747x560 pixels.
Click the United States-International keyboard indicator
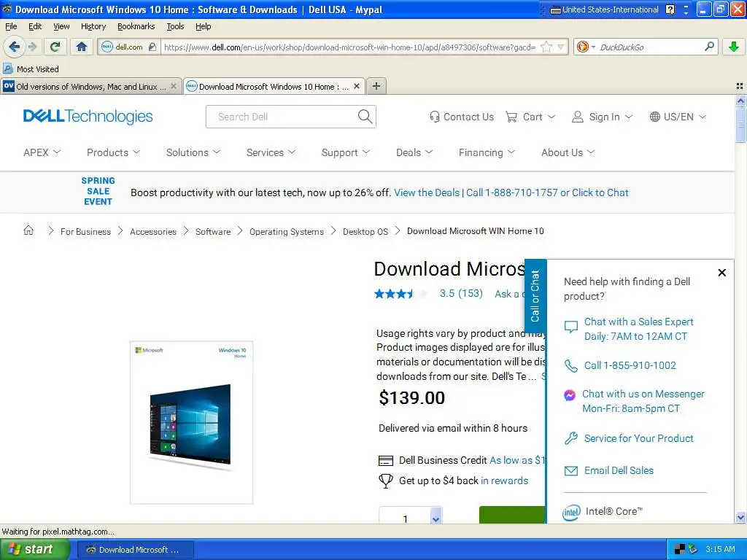(605, 9)
